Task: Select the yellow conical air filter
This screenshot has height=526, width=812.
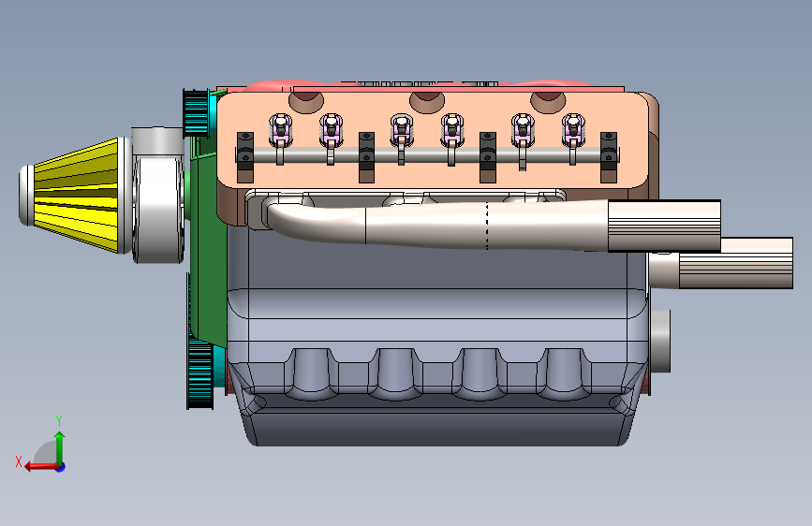Action: coord(75,195)
